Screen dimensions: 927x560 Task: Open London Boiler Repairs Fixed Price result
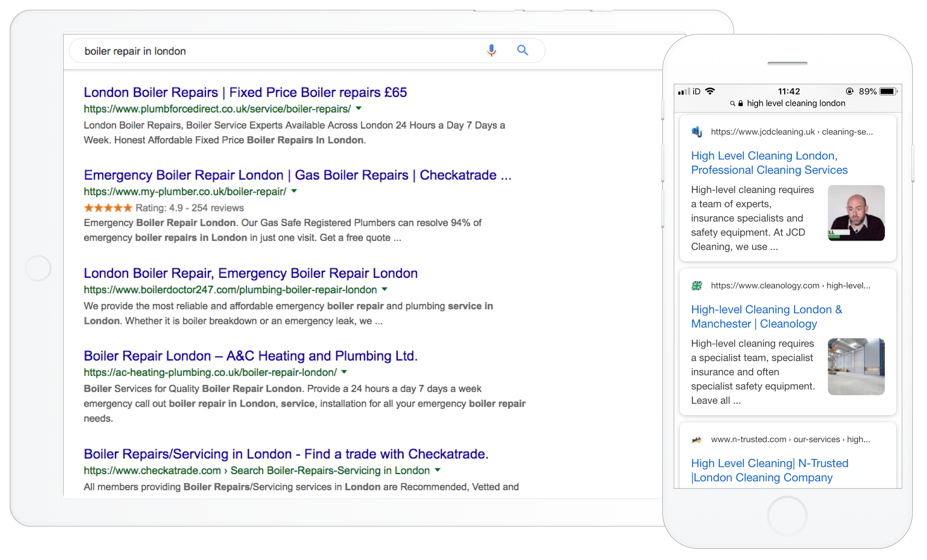coord(245,92)
